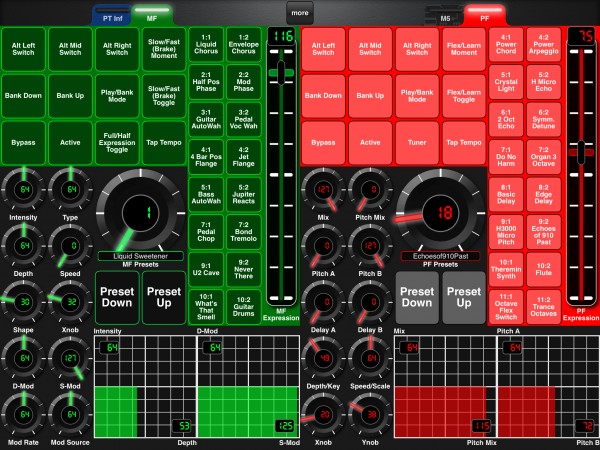Tap green Tap Tempo pad

point(164,143)
